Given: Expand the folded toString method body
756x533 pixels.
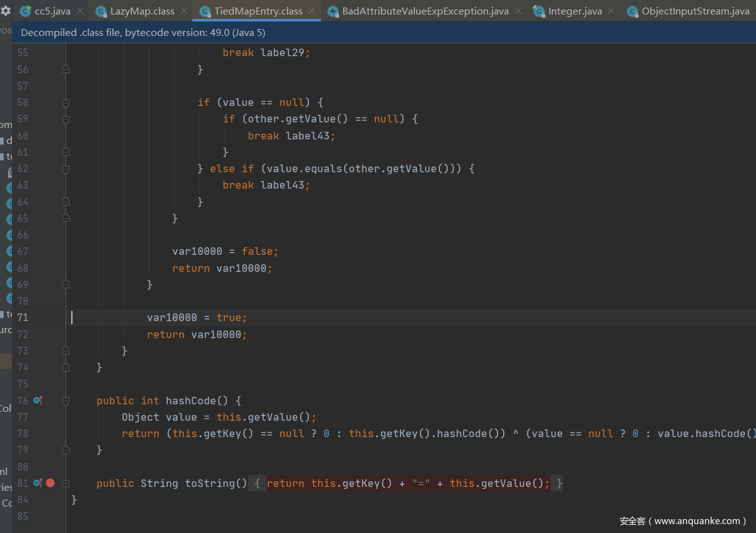Looking at the screenshot, I should point(66,483).
